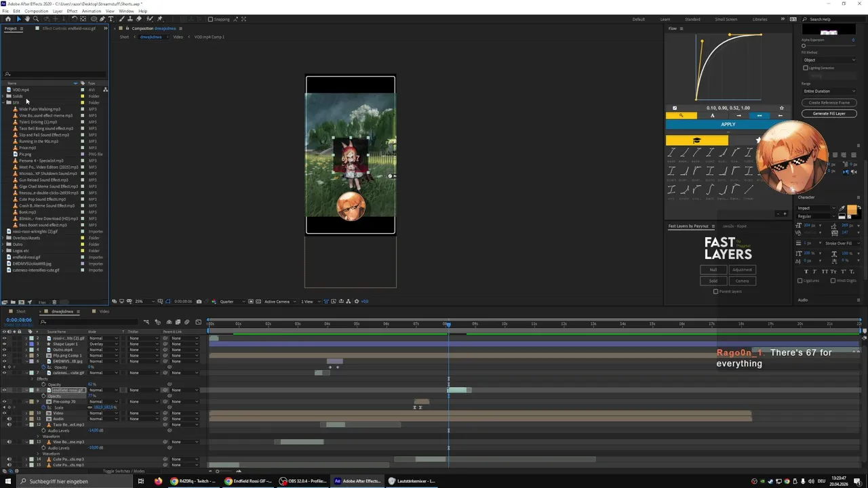Select the Brush tool
868x488 pixels.
tap(121, 19)
